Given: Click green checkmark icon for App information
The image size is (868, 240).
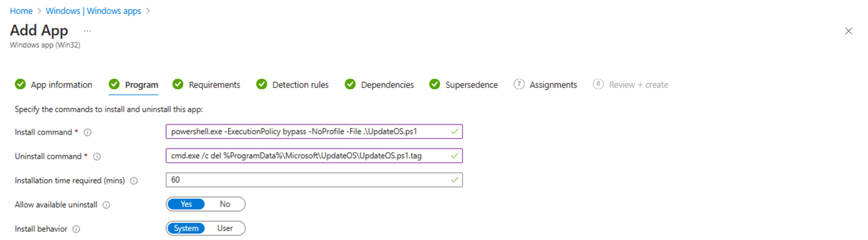Looking at the screenshot, I should (20, 84).
